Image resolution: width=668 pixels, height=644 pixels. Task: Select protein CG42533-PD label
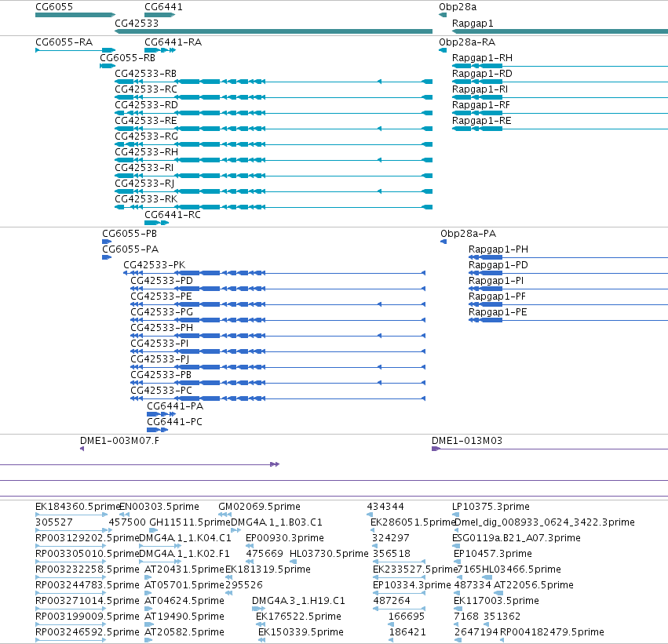coord(162,281)
